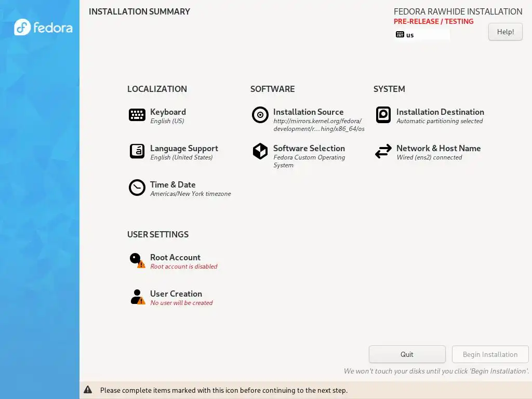Image resolution: width=532 pixels, height=399 pixels.
Task: Click the mirrors.kernel.org source URL text
Action: [x=319, y=125]
